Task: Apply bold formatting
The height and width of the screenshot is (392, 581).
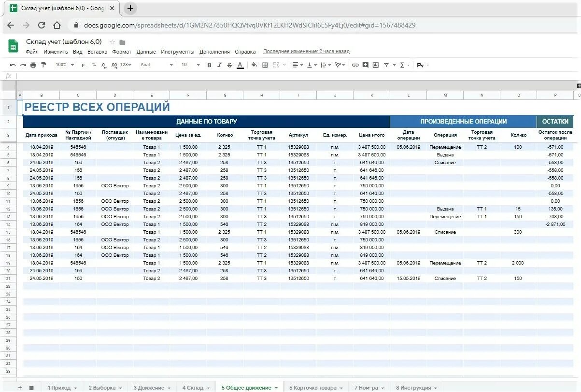Action: click(x=209, y=65)
